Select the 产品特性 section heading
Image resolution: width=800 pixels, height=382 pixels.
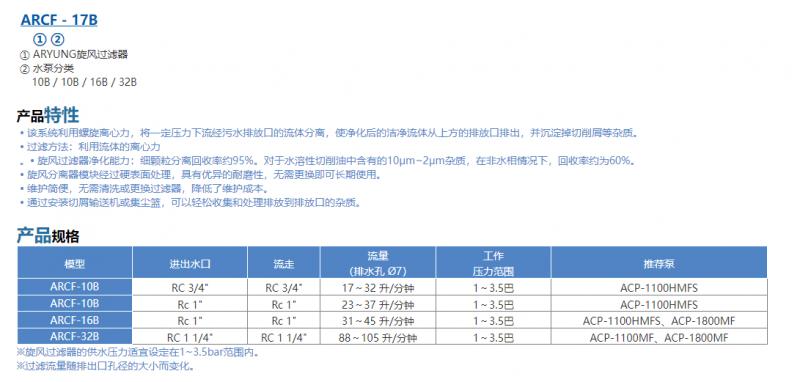pos(48,115)
